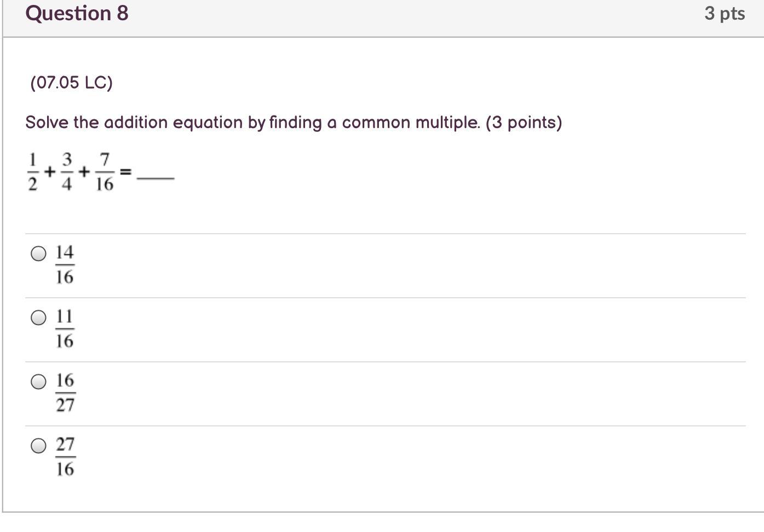Click the 3 pts score label
This screenshot has height=532, width=764.
click(x=724, y=13)
